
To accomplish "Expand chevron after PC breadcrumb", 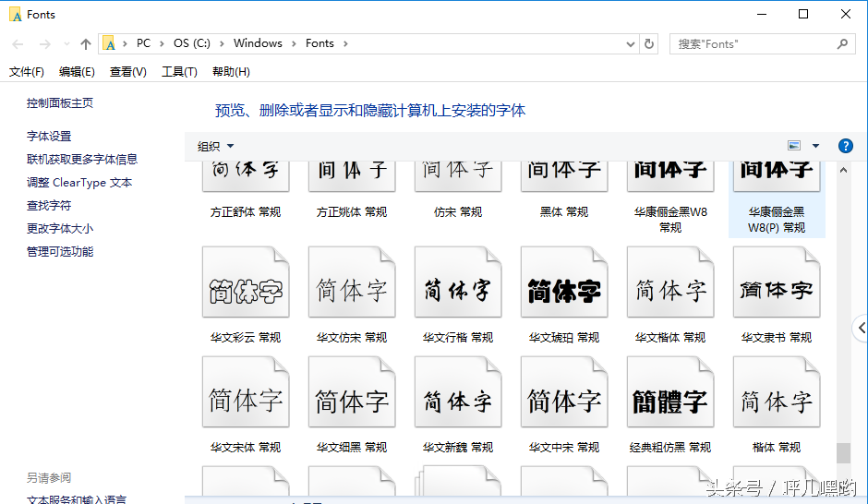I will [x=163, y=43].
